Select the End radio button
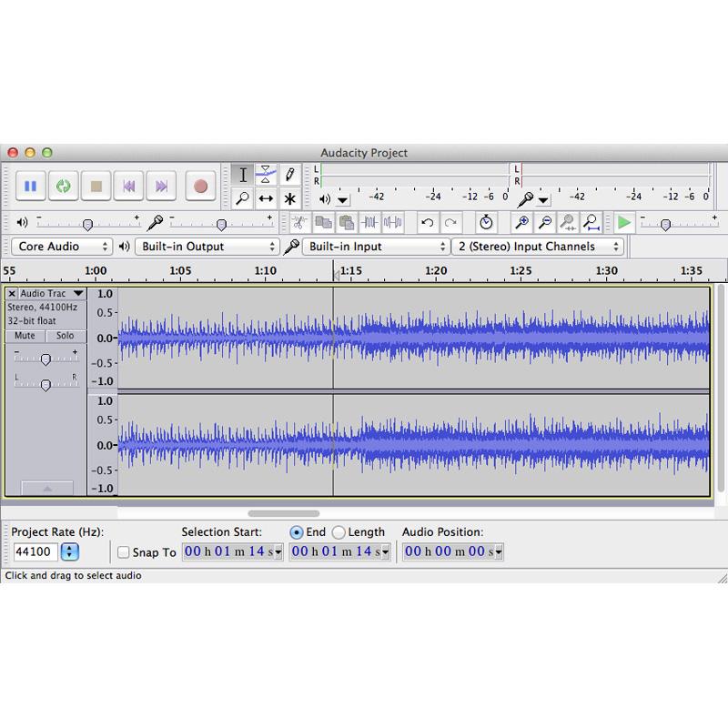 point(297,532)
